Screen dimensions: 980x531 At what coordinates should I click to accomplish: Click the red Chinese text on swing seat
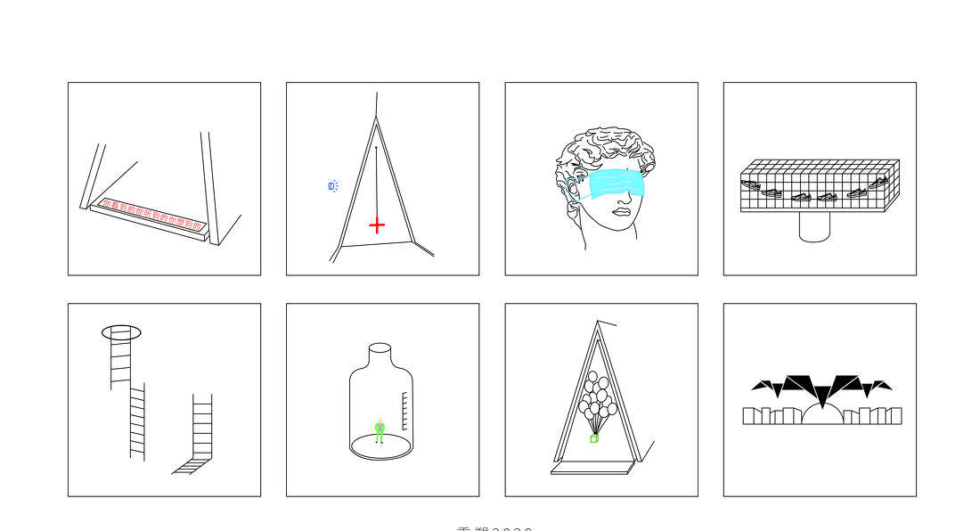[152, 215]
